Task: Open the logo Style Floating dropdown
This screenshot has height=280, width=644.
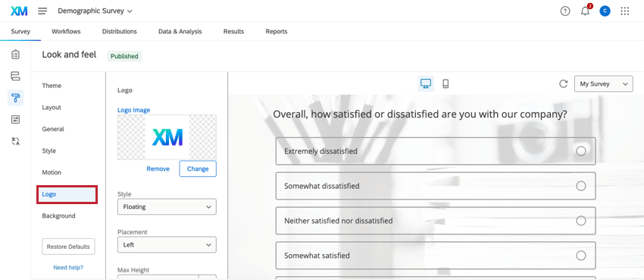Action: (x=167, y=207)
